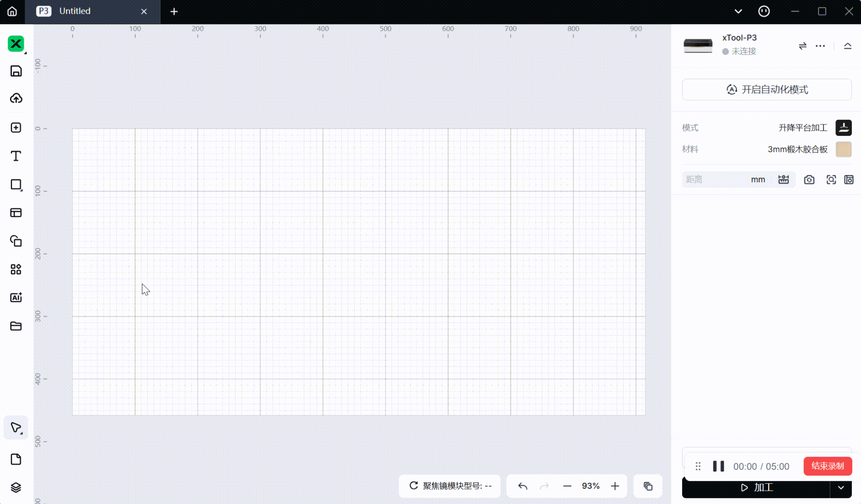
Task: Click the cloud import icon in the sidebar
Action: (x=16, y=98)
